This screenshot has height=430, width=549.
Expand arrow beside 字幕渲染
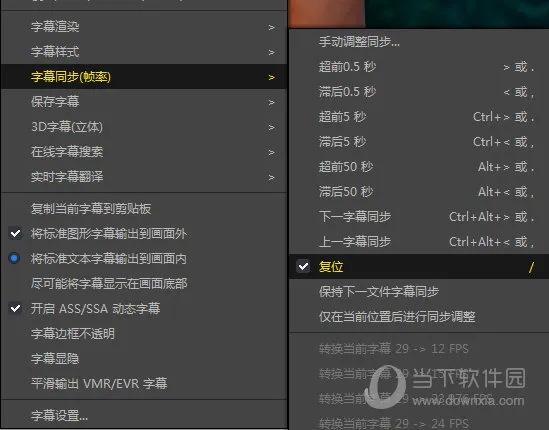(x=271, y=27)
